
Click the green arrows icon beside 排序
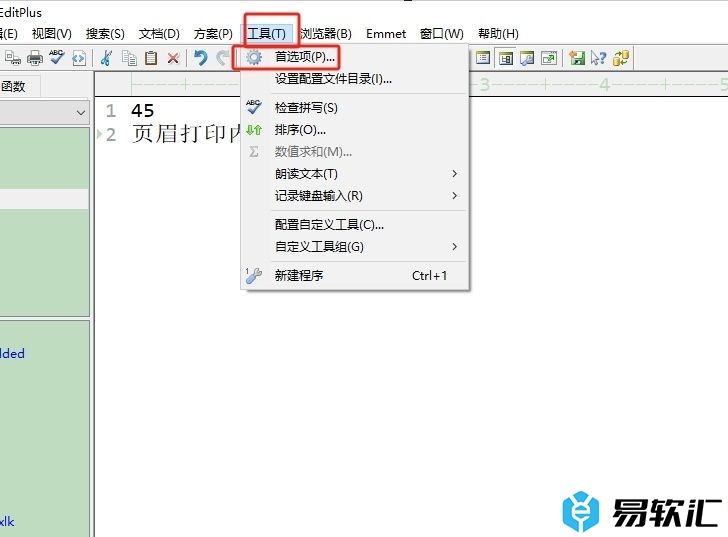point(254,129)
